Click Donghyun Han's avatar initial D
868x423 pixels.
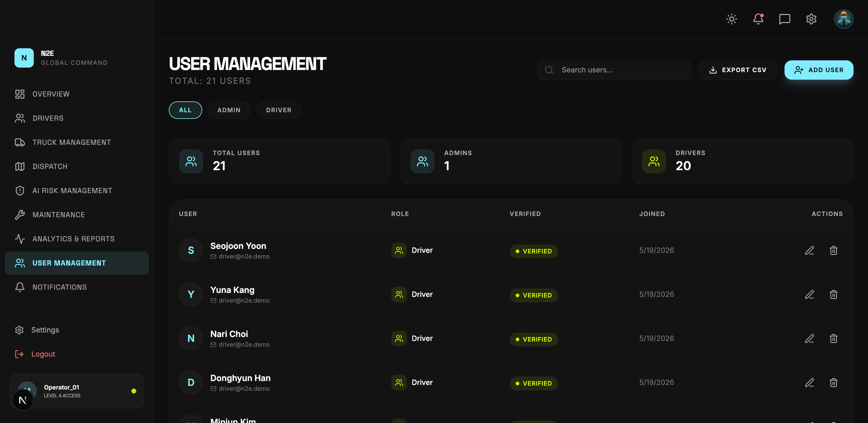tap(191, 383)
